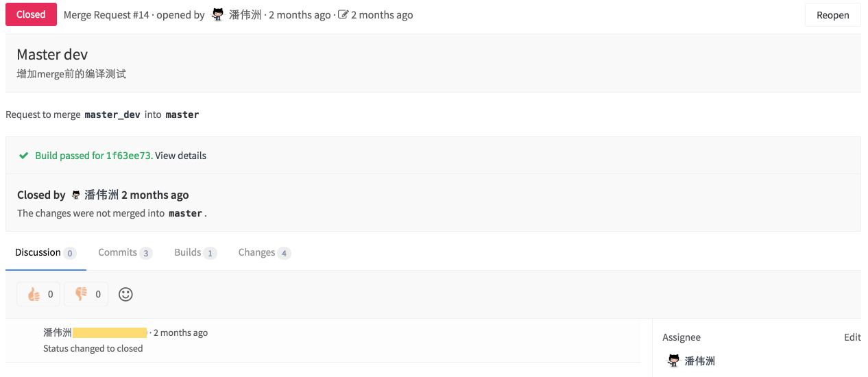Open the Commits tab

118,252
